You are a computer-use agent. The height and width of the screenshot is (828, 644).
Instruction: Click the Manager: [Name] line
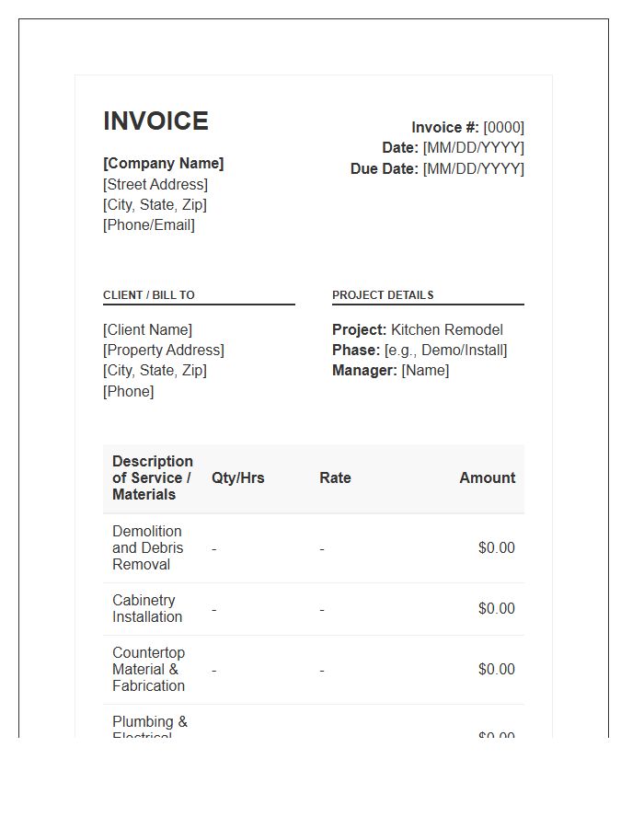(391, 370)
